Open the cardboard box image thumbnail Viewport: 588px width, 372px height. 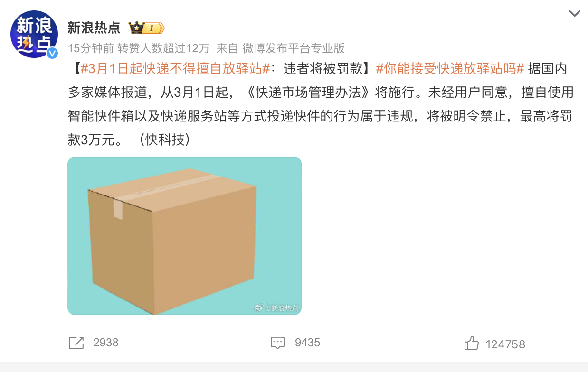[x=184, y=236]
